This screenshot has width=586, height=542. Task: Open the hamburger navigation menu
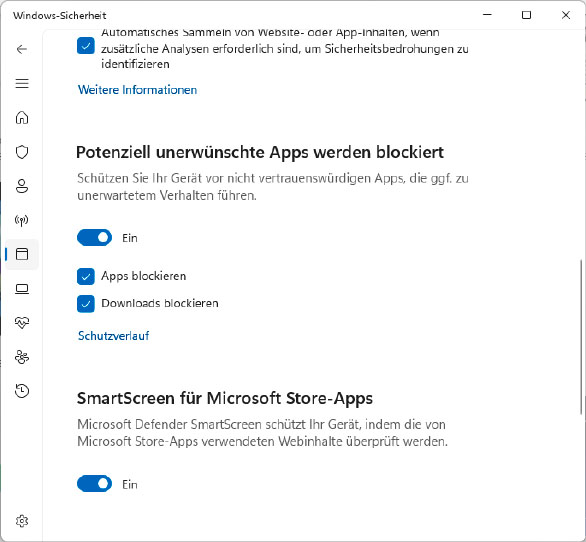(22, 83)
